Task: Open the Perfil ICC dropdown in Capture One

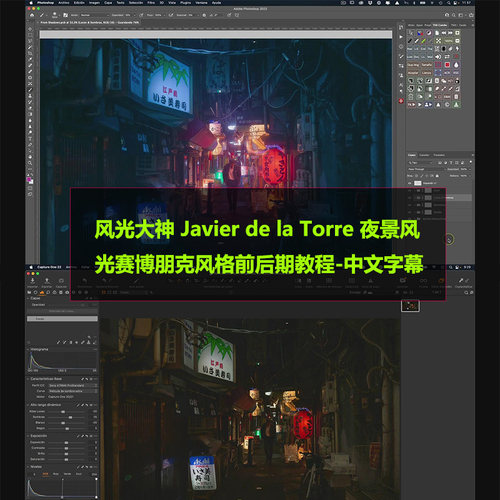Action: click(73, 385)
